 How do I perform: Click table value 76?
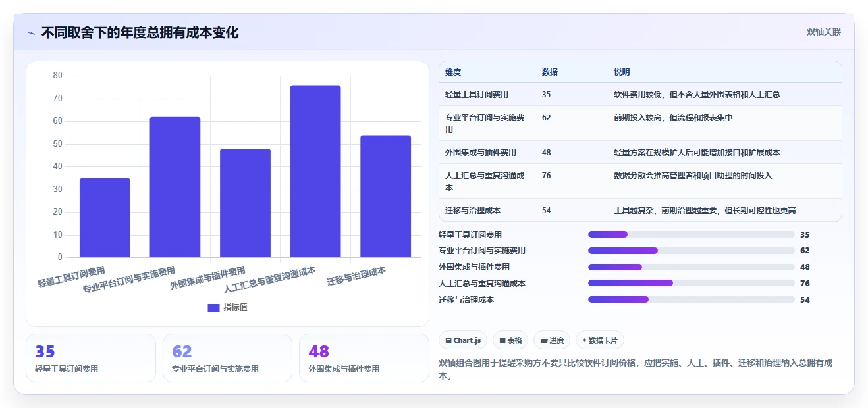coord(547,176)
